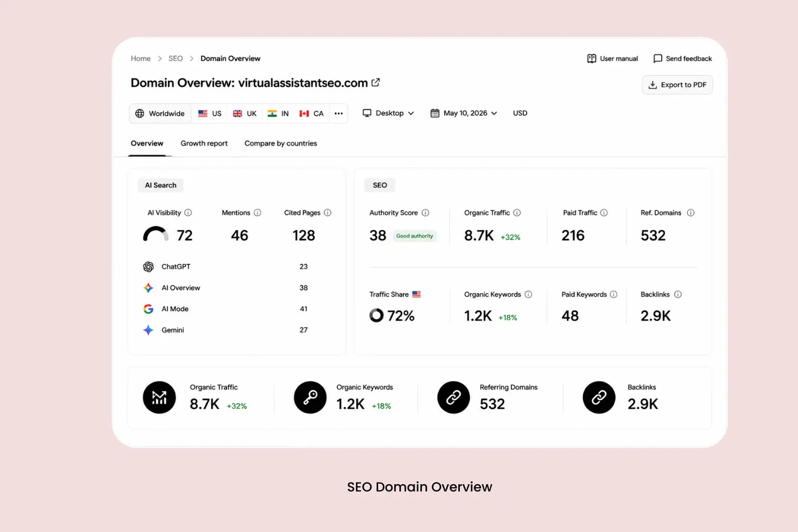Click the Google AI Mode logo icon
The image size is (798, 532).
pyautogui.click(x=149, y=309)
